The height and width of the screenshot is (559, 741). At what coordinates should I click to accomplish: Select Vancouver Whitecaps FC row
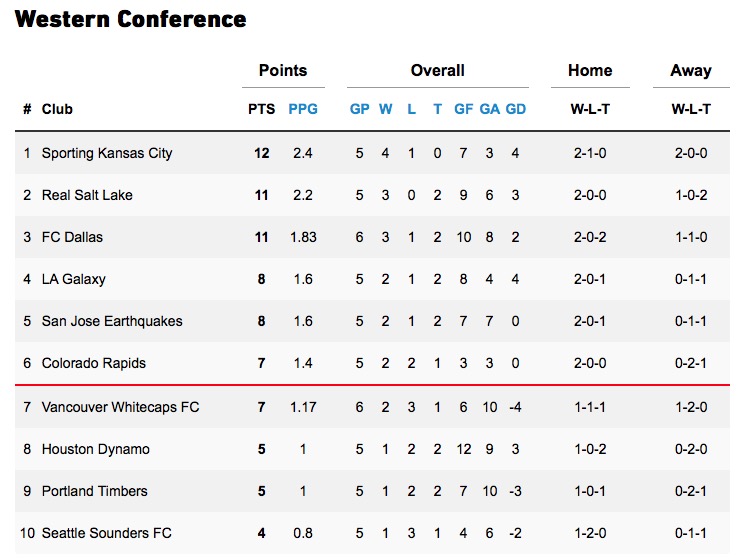(x=120, y=407)
